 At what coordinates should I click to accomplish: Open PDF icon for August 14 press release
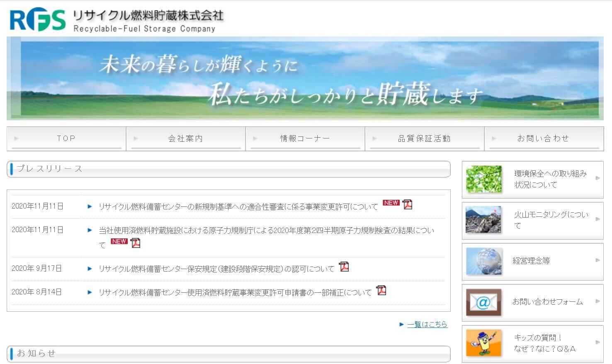coord(381,291)
